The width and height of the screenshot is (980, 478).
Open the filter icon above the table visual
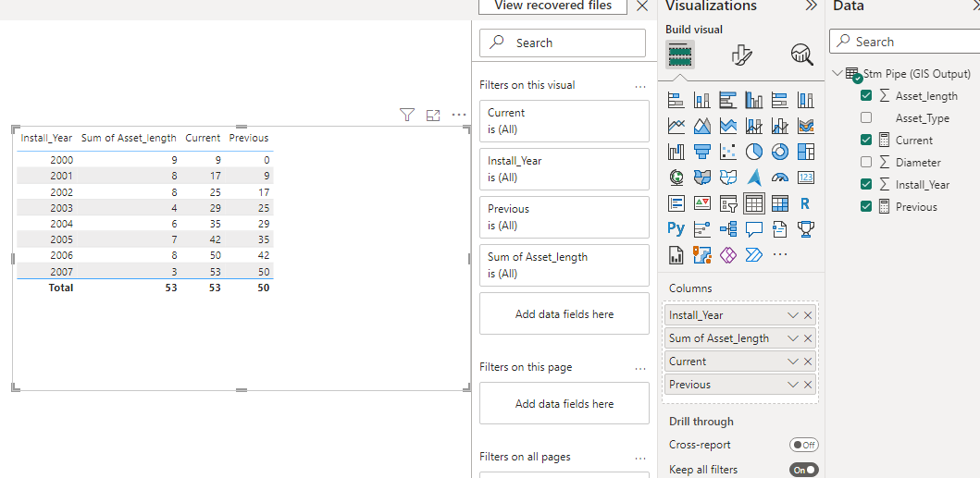[407, 115]
